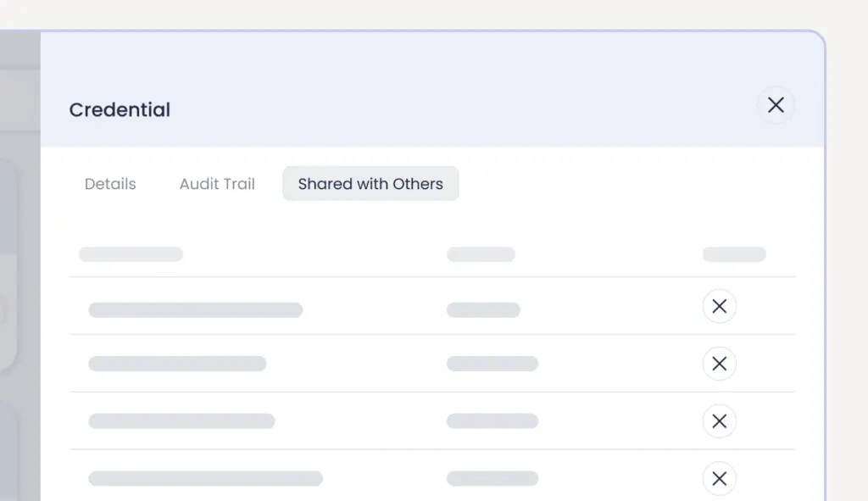Select the Shared with Others tab
The height and width of the screenshot is (501, 868).
coord(370,184)
